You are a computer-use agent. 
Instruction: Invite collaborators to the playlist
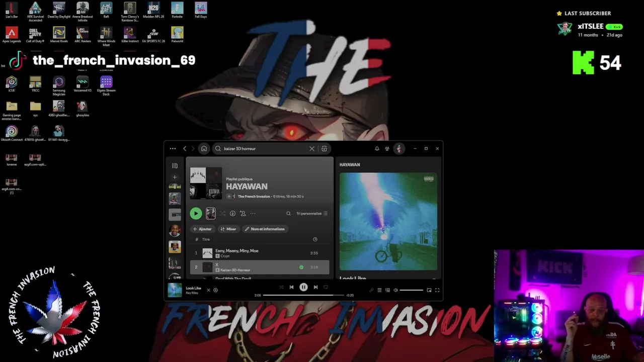point(243,214)
